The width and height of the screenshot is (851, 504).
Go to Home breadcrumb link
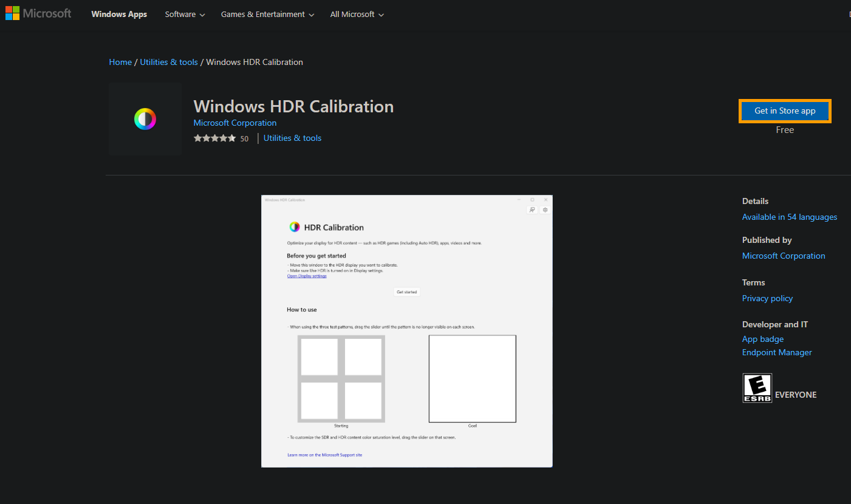120,62
